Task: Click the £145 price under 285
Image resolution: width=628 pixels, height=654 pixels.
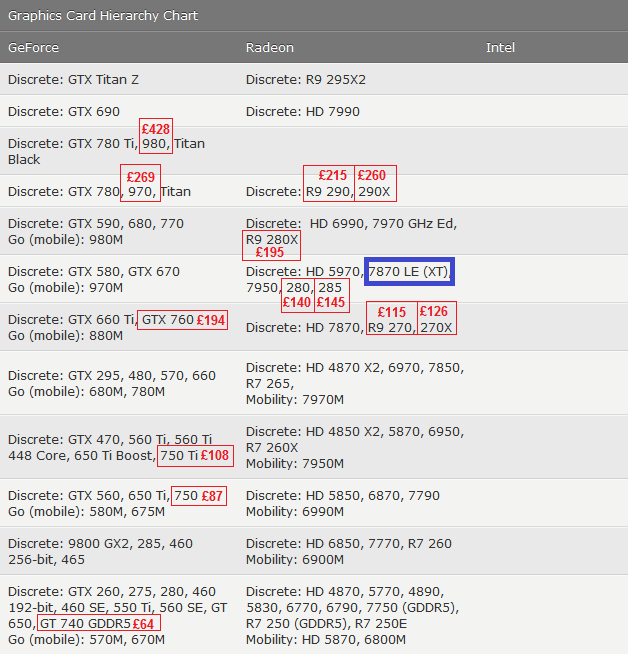Action: point(331,303)
